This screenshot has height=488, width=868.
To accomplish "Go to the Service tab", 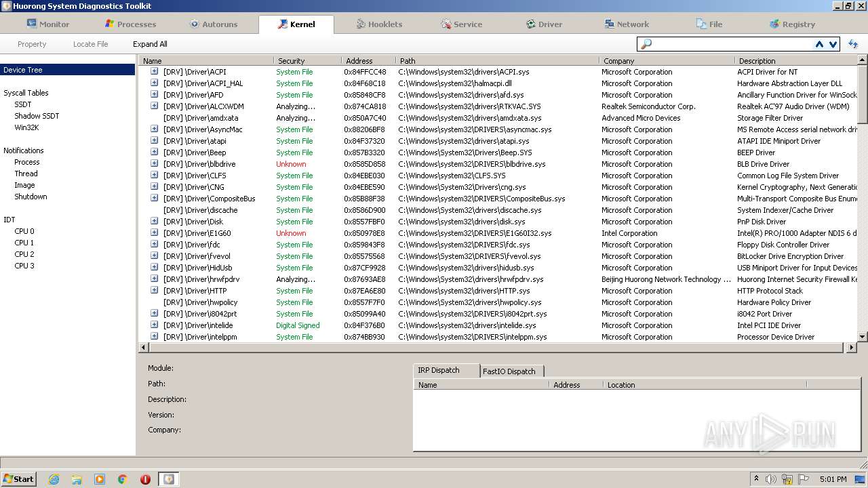I will pyautogui.click(x=461, y=24).
